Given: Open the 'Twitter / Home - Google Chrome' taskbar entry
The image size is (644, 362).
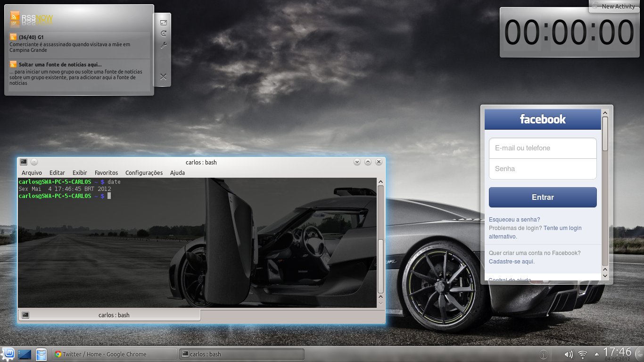Looking at the screenshot, I should (114, 354).
